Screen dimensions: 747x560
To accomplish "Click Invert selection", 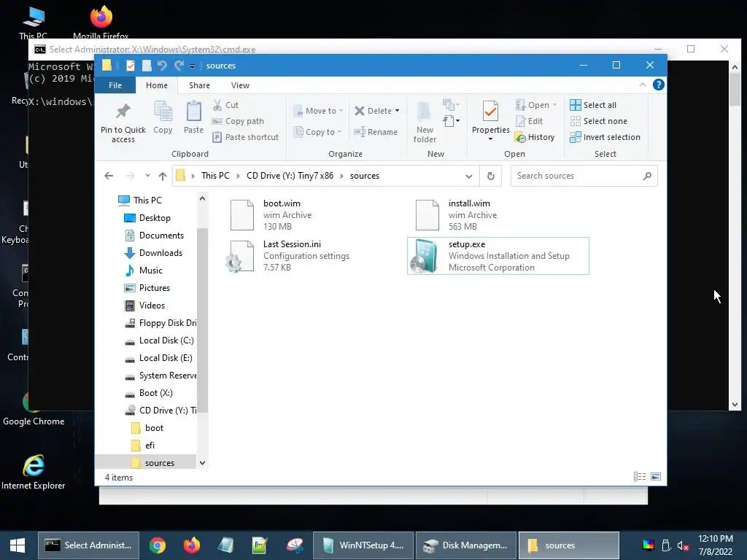I will click(x=605, y=137).
